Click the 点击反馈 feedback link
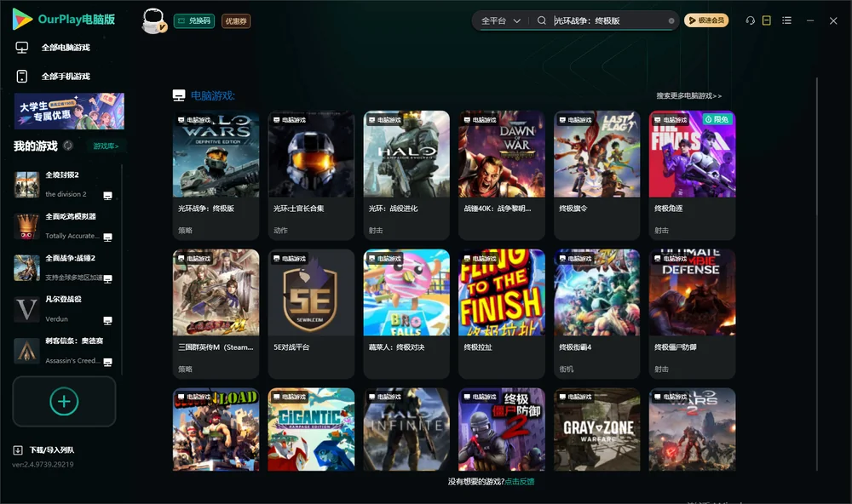 pos(520,482)
